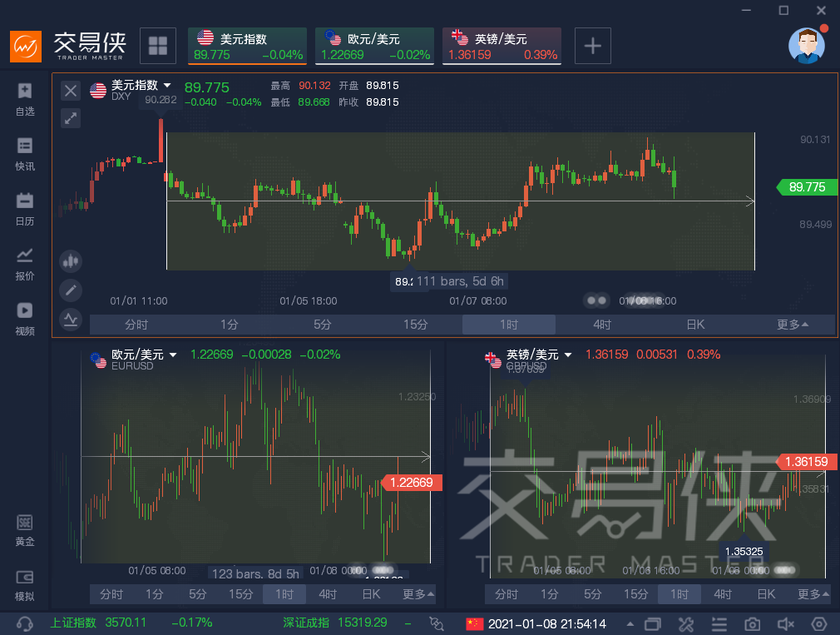
Task: Expand the DXY chart to fullscreen
Action: (71, 118)
